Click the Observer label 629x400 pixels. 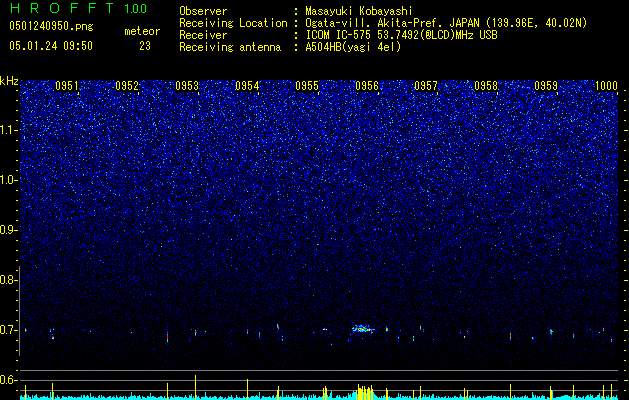203,11
